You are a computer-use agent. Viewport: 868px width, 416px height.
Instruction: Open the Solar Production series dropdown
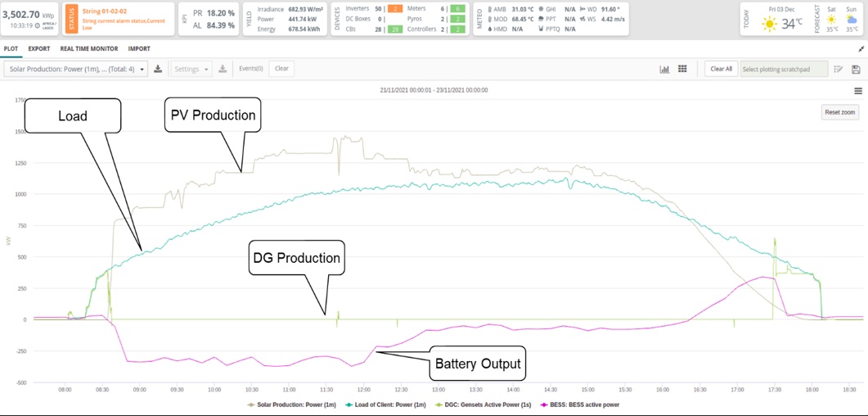pos(76,70)
